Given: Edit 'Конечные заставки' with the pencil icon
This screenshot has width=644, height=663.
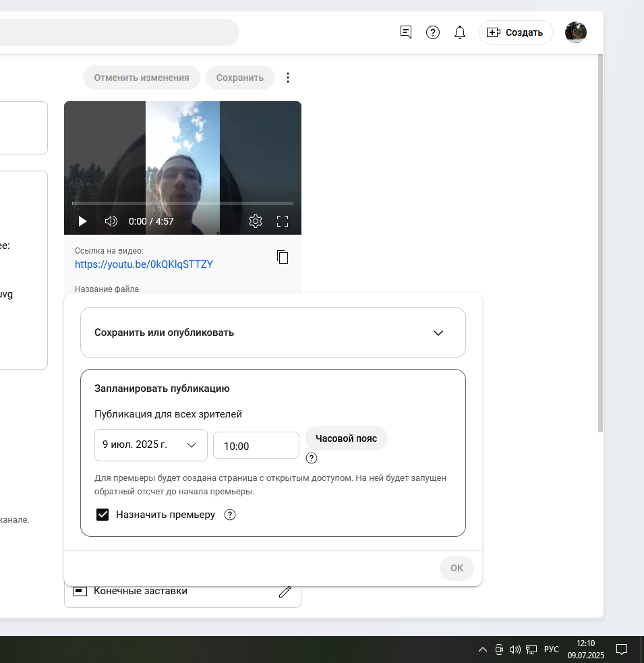Looking at the screenshot, I should 285,590.
